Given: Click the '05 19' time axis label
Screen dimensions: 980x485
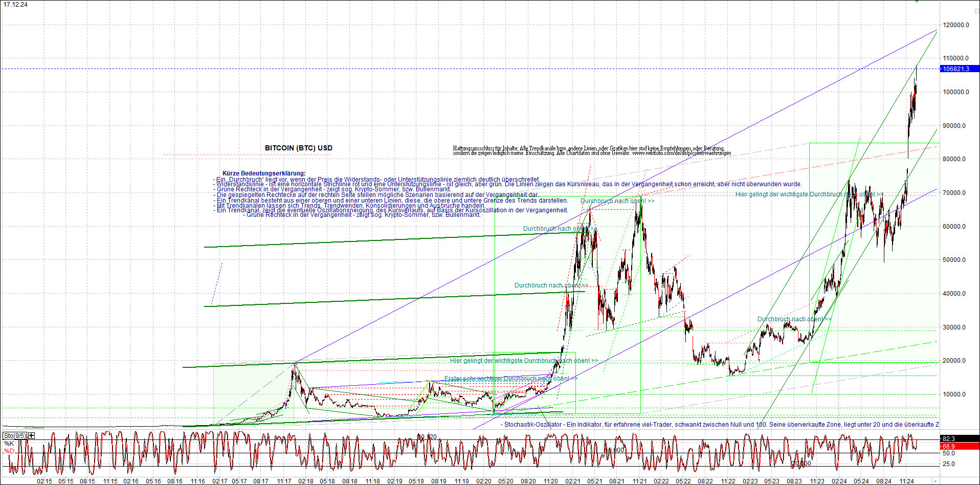Looking at the screenshot, I should [416, 481].
